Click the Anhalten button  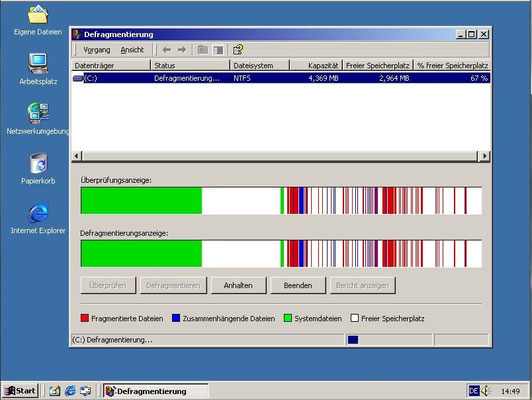click(238, 285)
